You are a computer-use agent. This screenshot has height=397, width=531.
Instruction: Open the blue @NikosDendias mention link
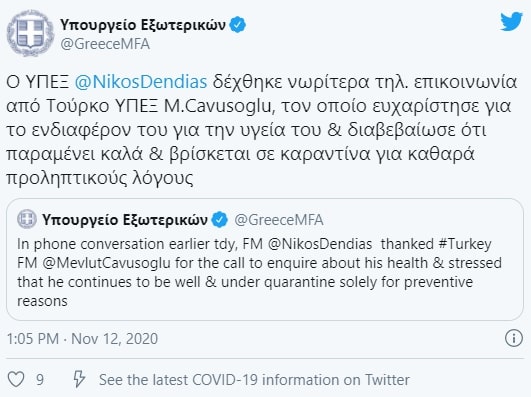coord(141,82)
